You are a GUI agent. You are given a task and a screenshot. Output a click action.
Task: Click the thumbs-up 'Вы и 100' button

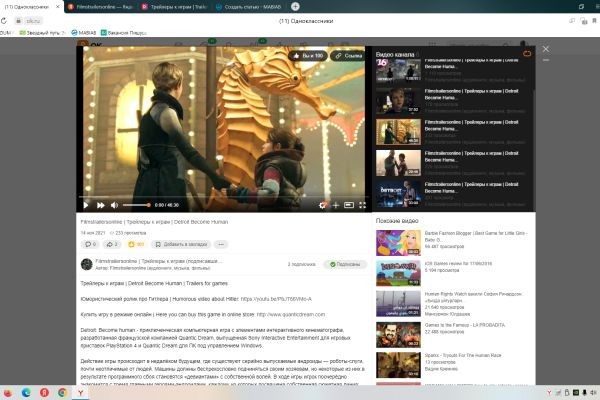click(x=308, y=56)
